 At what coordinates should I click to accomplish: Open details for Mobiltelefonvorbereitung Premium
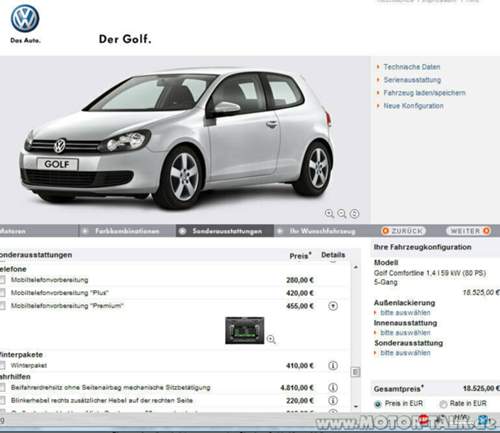tap(333, 306)
